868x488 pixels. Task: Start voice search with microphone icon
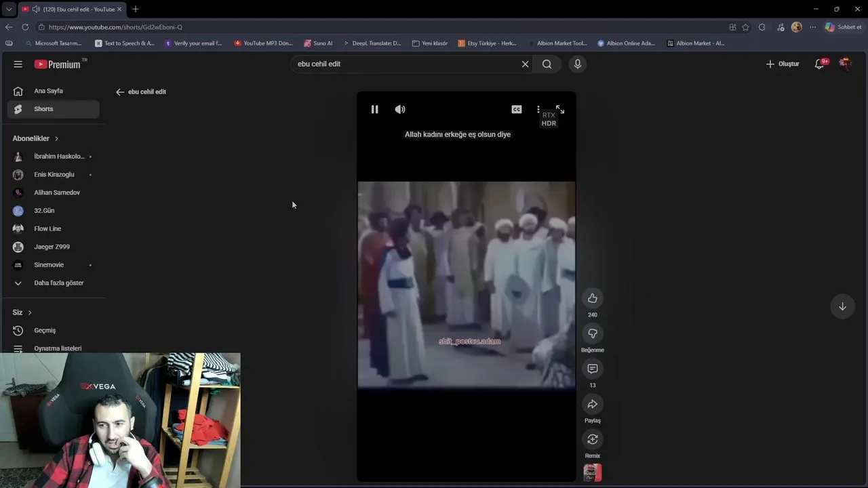(578, 64)
